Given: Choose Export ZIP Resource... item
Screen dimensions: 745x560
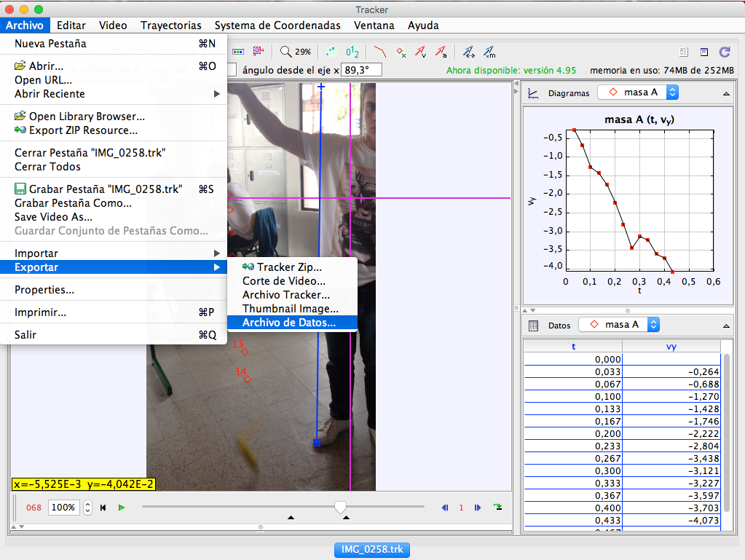Looking at the screenshot, I should coord(114,130).
